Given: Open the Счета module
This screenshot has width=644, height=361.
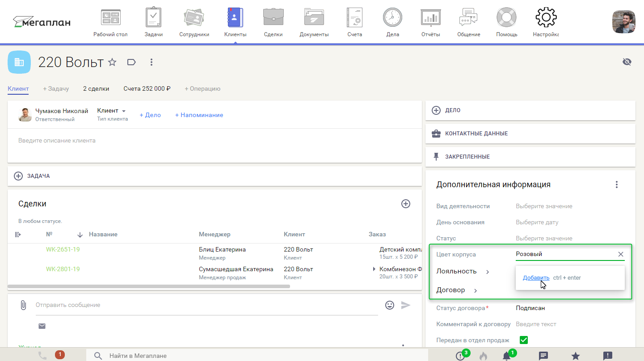Looking at the screenshot, I should click(354, 22).
